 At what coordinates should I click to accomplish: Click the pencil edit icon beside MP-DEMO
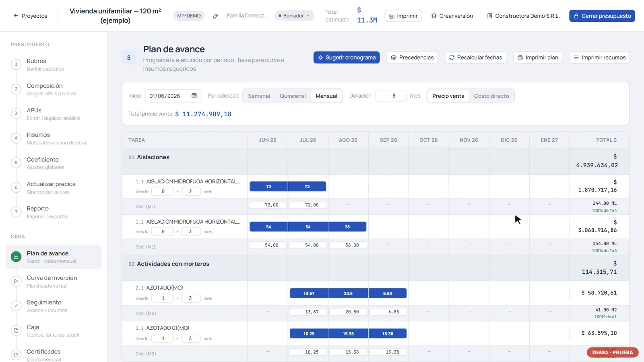[x=215, y=16]
